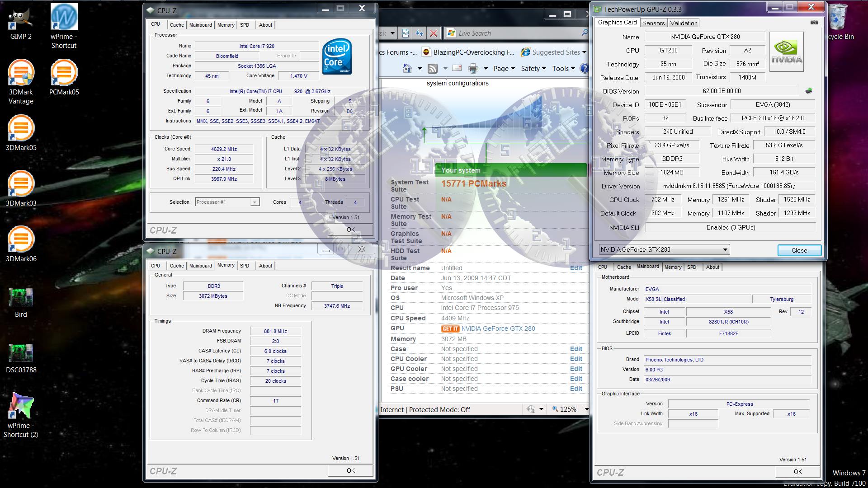Image resolution: width=868 pixels, height=488 pixels.
Task: Click the orange GET IT badge beside GPU
Action: click(450, 328)
